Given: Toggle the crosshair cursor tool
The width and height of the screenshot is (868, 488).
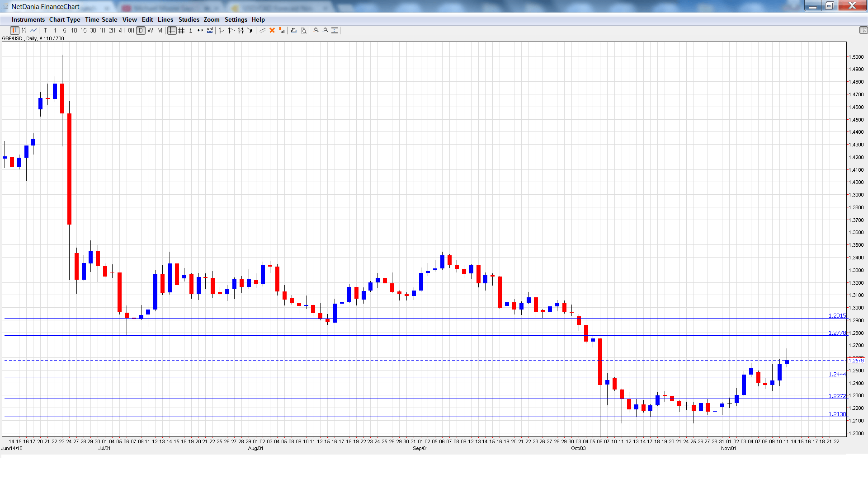Looking at the screenshot, I should (x=172, y=30).
